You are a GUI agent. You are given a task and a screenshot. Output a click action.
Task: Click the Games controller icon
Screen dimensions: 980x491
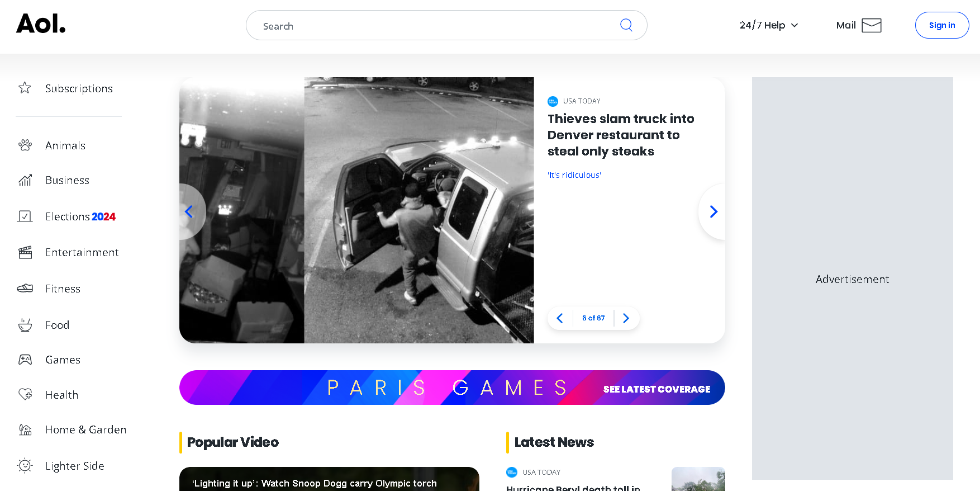(x=25, y=360)
